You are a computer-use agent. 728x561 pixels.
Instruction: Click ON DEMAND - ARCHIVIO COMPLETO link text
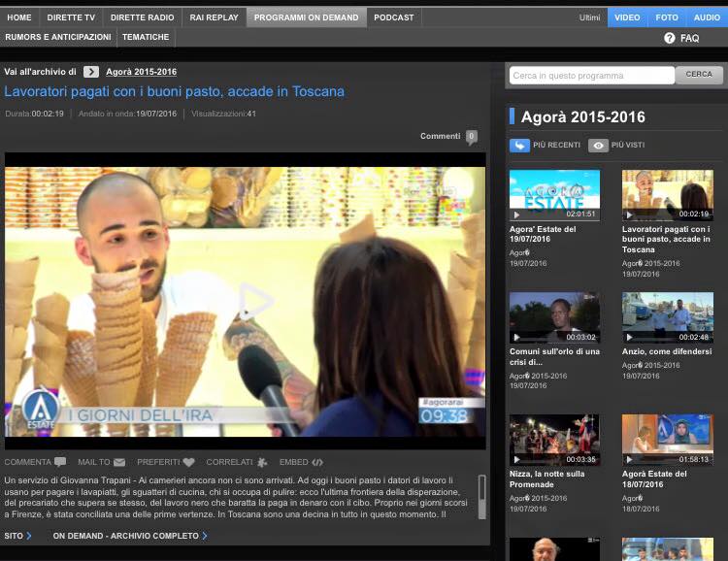pos(126,536)
